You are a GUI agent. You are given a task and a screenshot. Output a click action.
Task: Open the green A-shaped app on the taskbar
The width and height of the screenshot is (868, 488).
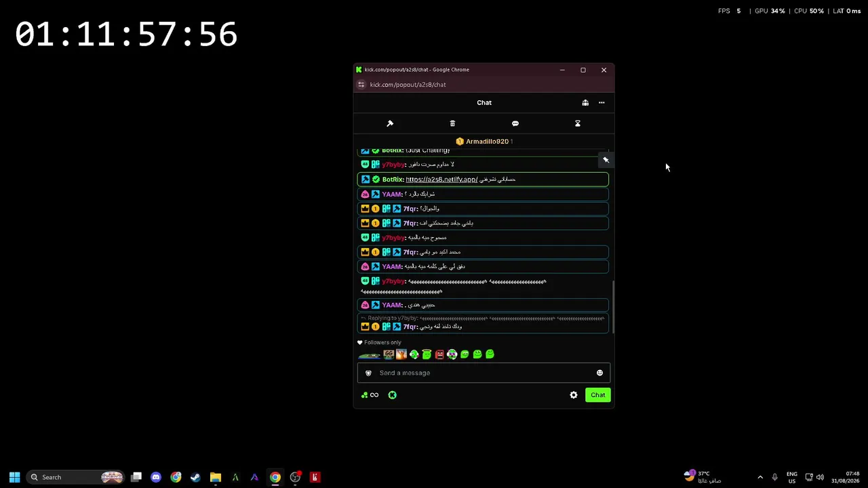(x=235, y=477)
